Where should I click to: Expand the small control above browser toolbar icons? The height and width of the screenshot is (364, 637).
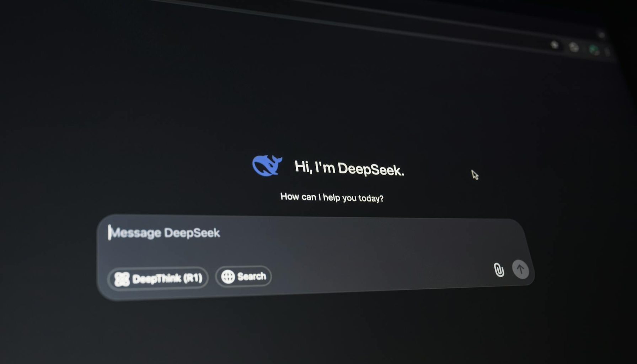pos(601,35)
